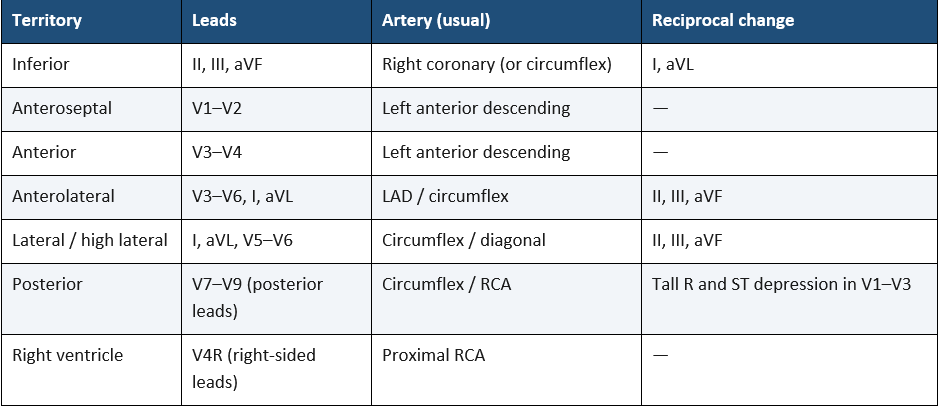
Task: Click the V1–V2 leads cell
Action: (x=276, y=109)
